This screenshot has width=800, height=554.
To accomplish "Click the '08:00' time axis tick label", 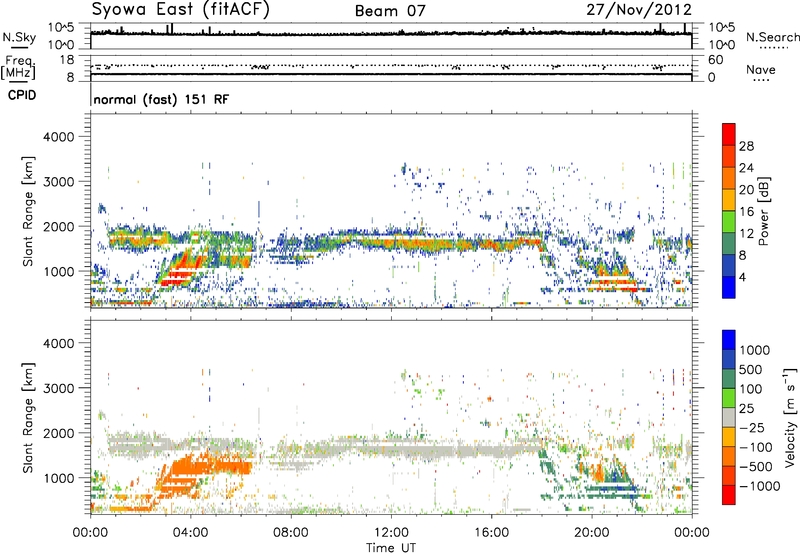I will pos(291,533).
